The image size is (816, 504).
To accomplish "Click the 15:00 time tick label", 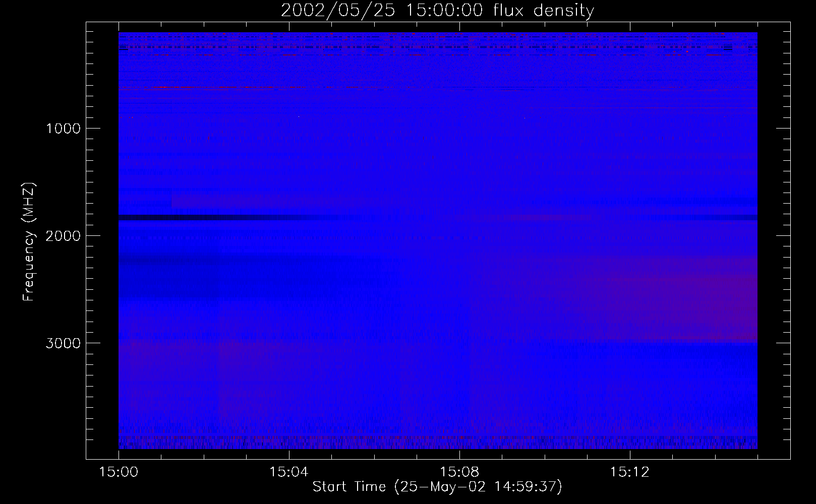I will 119,472.
